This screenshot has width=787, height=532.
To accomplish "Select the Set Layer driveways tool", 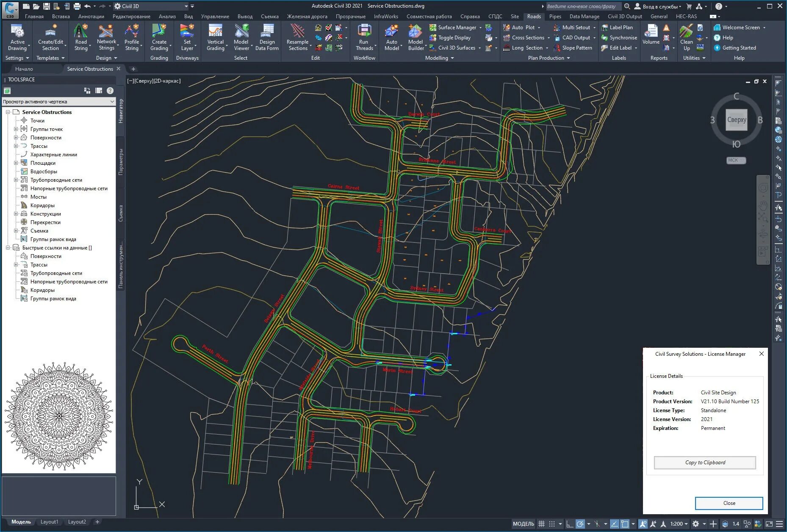I will click(187, 37).
